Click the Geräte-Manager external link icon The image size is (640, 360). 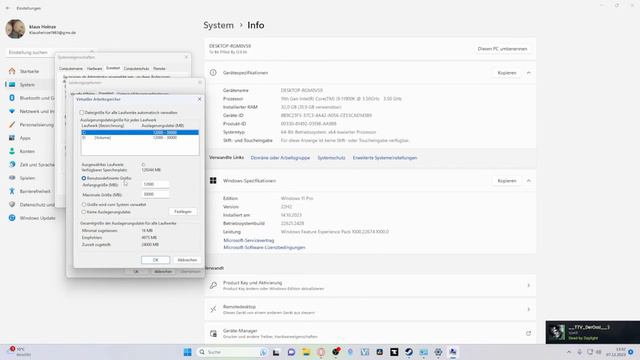click(x=528, y=333)
